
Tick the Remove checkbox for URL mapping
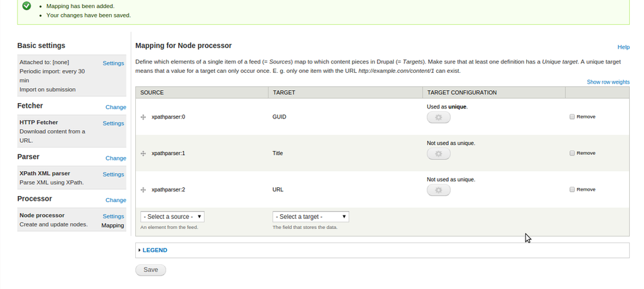click(572, 189)
